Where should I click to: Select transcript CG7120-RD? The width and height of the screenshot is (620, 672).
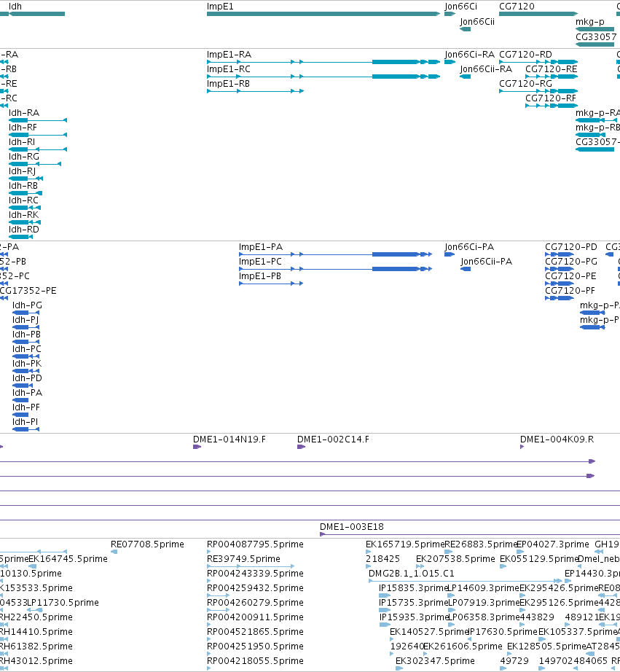pyautogui.click(x=538, y=62)
